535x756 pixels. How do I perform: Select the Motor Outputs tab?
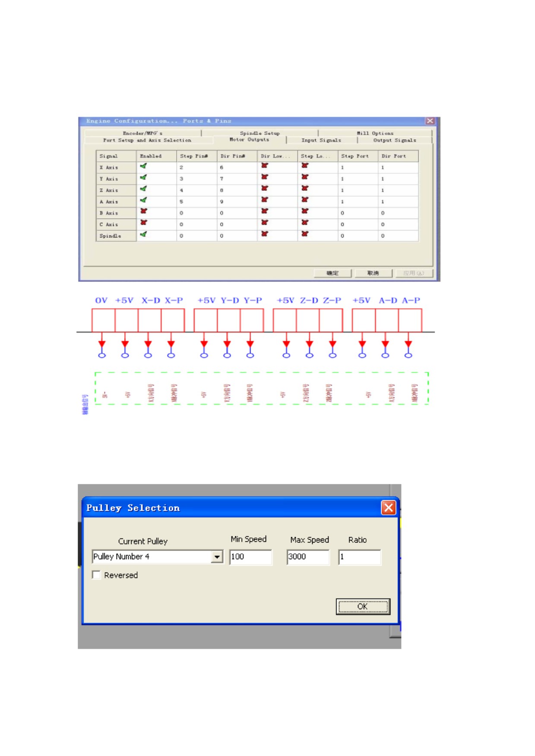[x=249, y=140]
